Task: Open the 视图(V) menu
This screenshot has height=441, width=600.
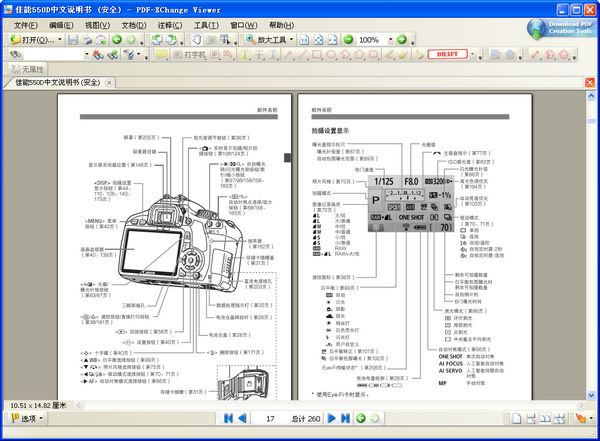Action: [97, 25]
